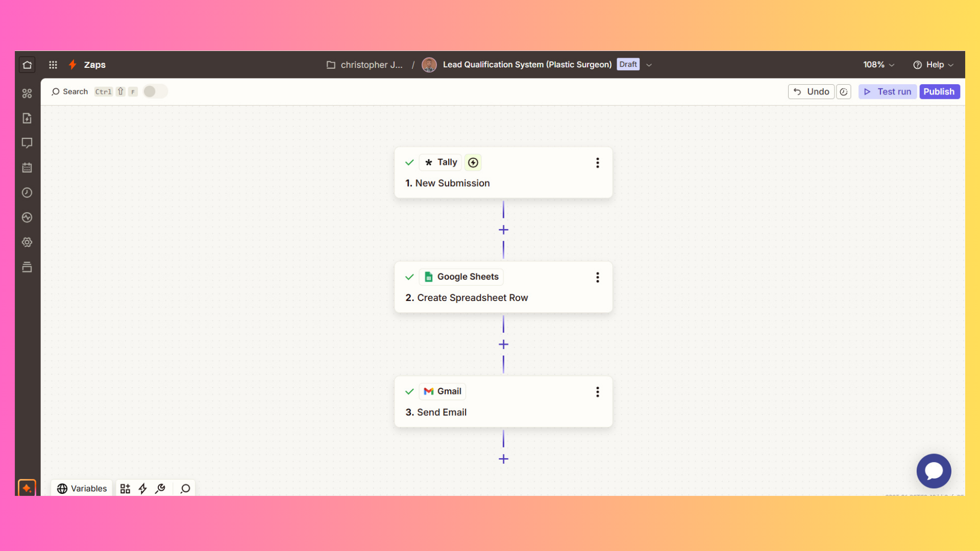Open Advanced settings gear icon in sidebar

[x=27, y=242]
